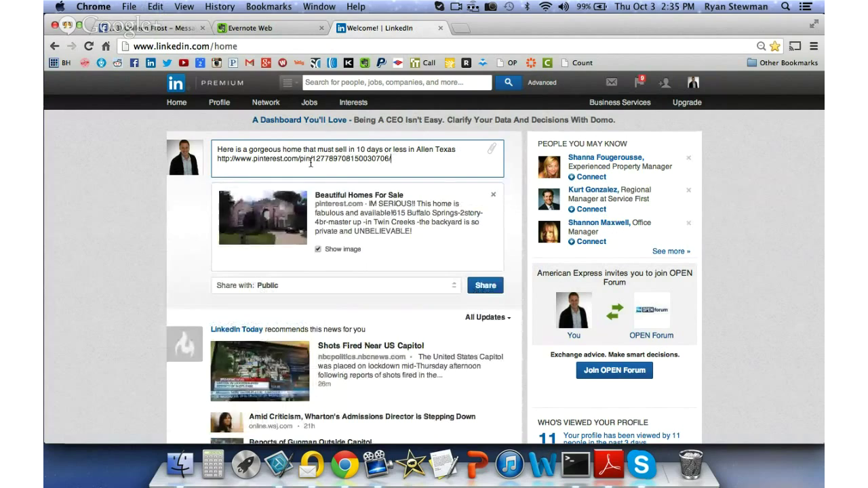Click Join OPEN Forum button
Image resolution: width=868 pixels, height=488 pixels.
(x=614, y=370)
